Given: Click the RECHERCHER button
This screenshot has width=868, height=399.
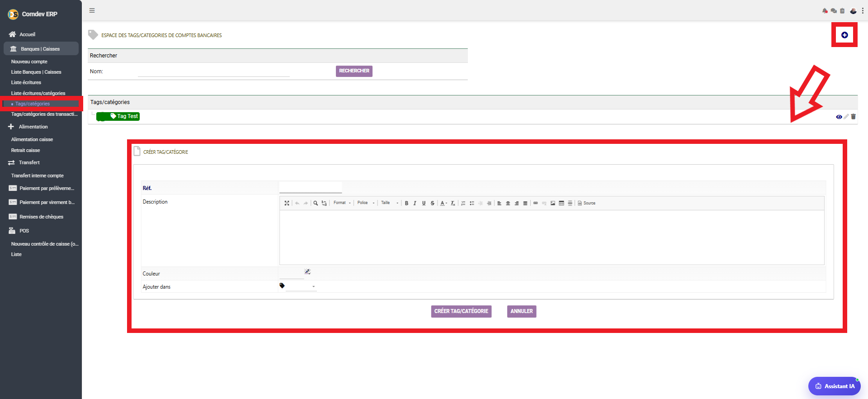Looking at the screenshot, I should click(354, 71).
